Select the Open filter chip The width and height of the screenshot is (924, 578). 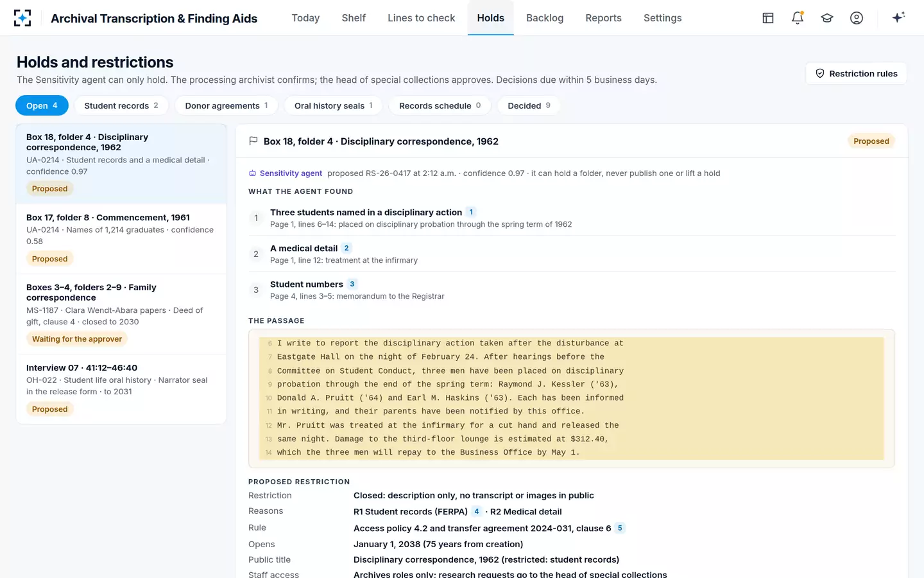(42, 105)
